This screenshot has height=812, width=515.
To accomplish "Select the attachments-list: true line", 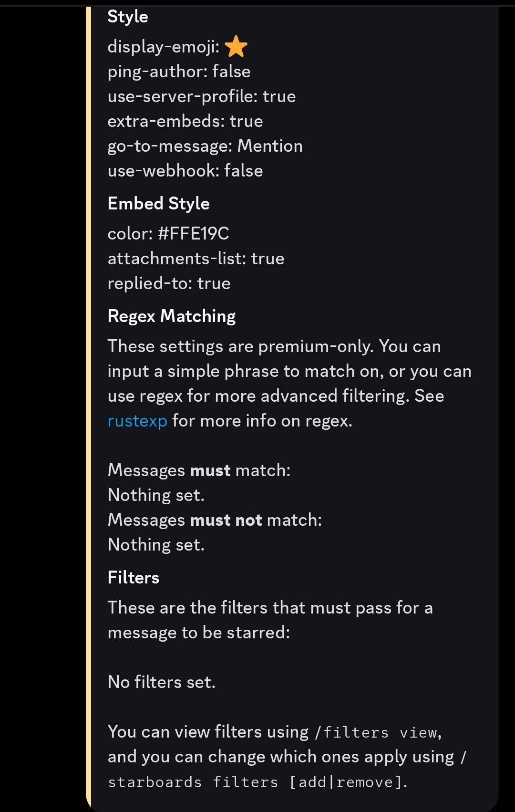I will pyautogui.click(x=196, y=259).
